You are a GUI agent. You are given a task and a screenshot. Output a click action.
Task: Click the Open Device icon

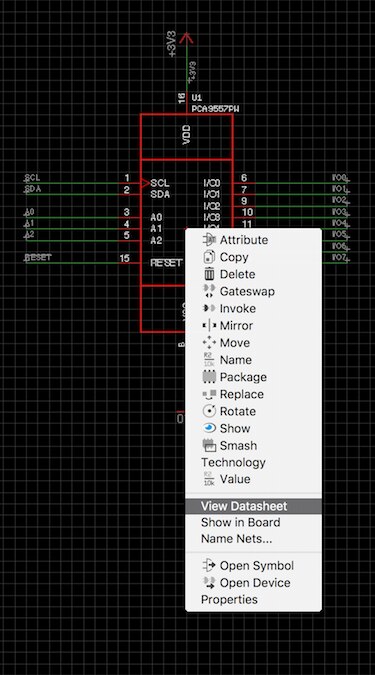[x=209, y=582]
